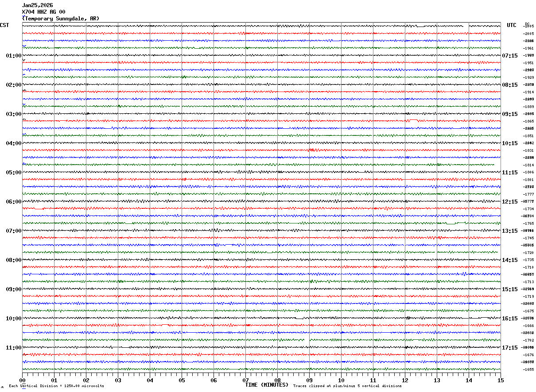Select the station code X704 HHZ AG 00
Image resolution: width=536 pixels, height=392 pixels.
[x=43, y=12]
